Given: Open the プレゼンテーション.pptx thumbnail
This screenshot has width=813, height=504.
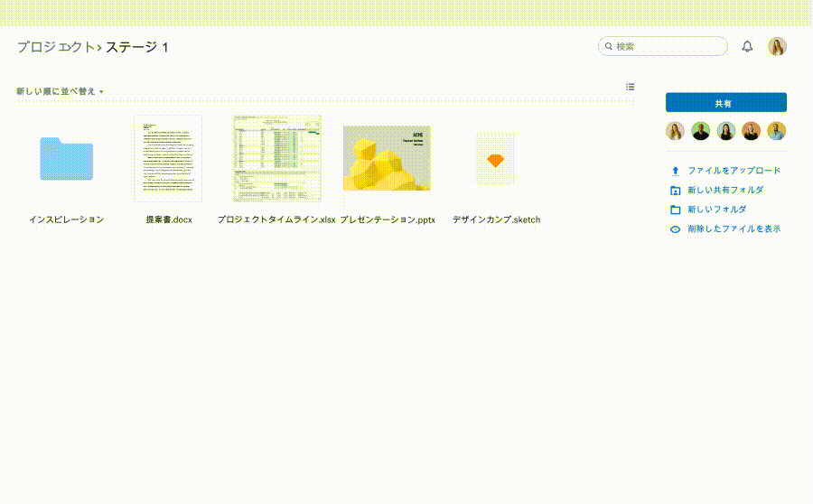Looking at the screenshot, I should (x=387, y=159).
